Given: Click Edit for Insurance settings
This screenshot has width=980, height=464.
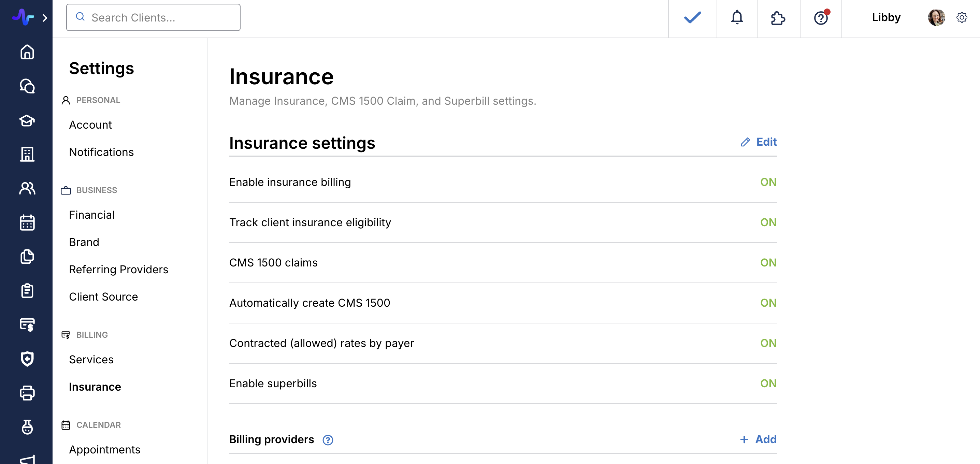Looking at the screenshot, I should tap(759, 142).
